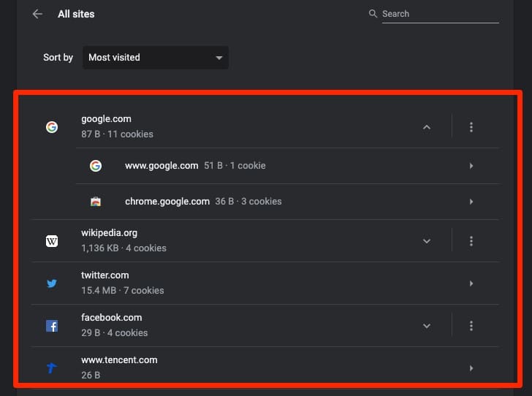Click the Twitter bird favicon

point(52,283)
